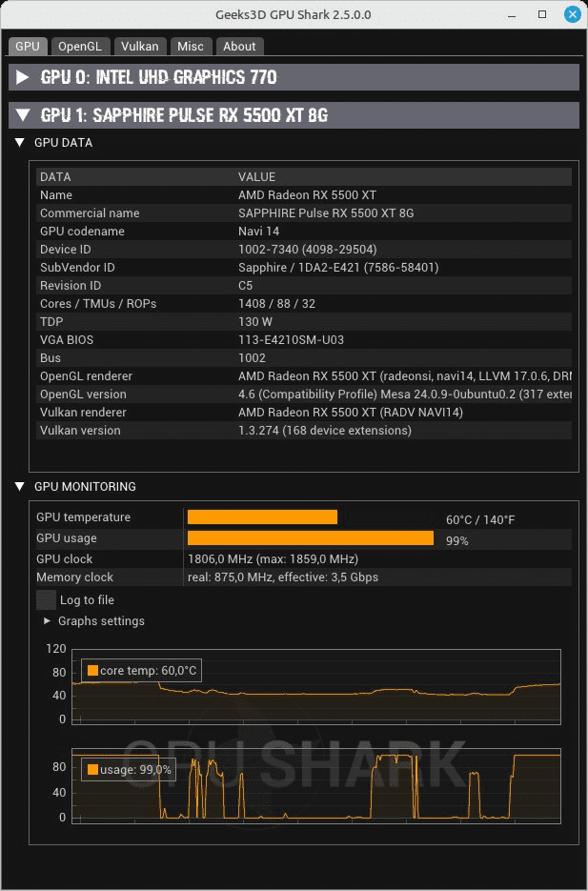Maximize the GPU Shark window
The height and width of the screenshot is (891, 588).
(542, 14)
